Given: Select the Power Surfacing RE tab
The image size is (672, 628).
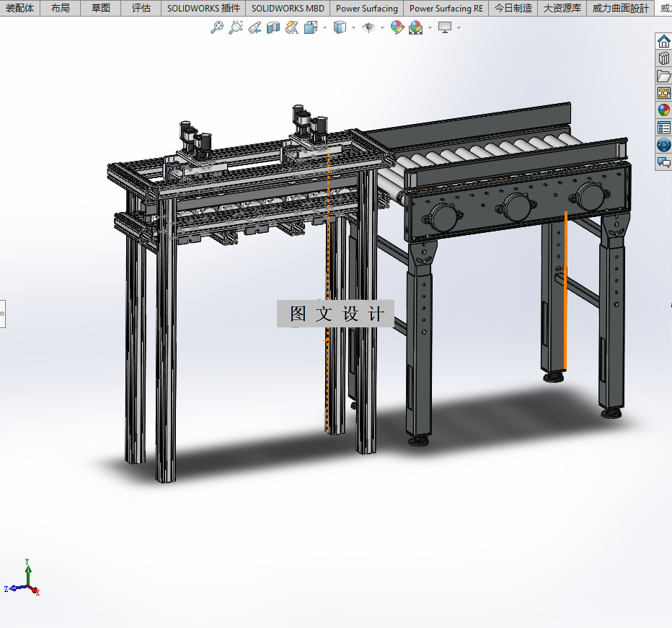Looking at the screenshot, I should coord(446,8).
